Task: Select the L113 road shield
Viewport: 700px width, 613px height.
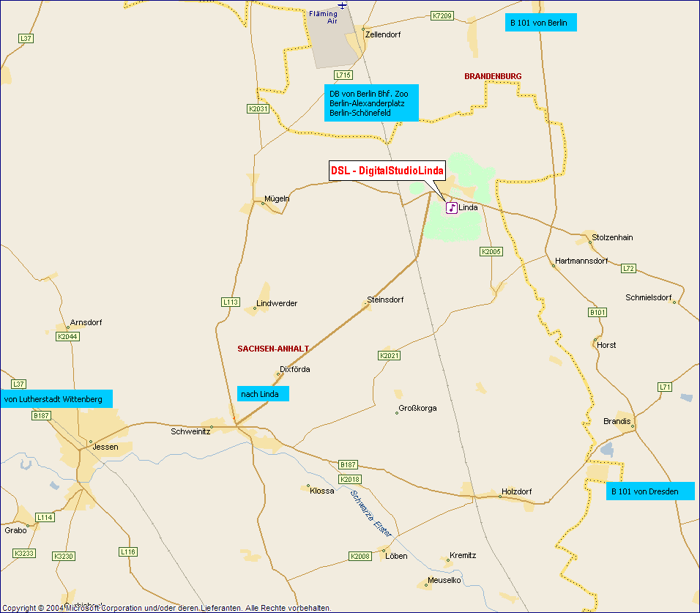Action: pyautogui.click(x=230, y=302)
